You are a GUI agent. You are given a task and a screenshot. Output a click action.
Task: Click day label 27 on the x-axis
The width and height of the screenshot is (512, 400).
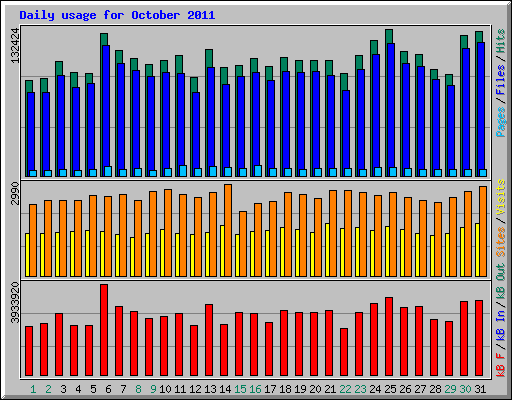pyautogui.click(x=420, y=389)
